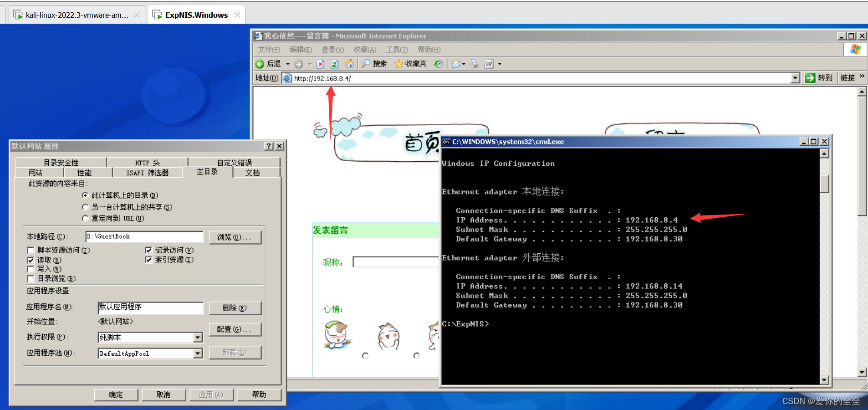This screenshot has width=868, height=410.
Task: Click the IE Forward arrow icon
Action: [299, 64]
